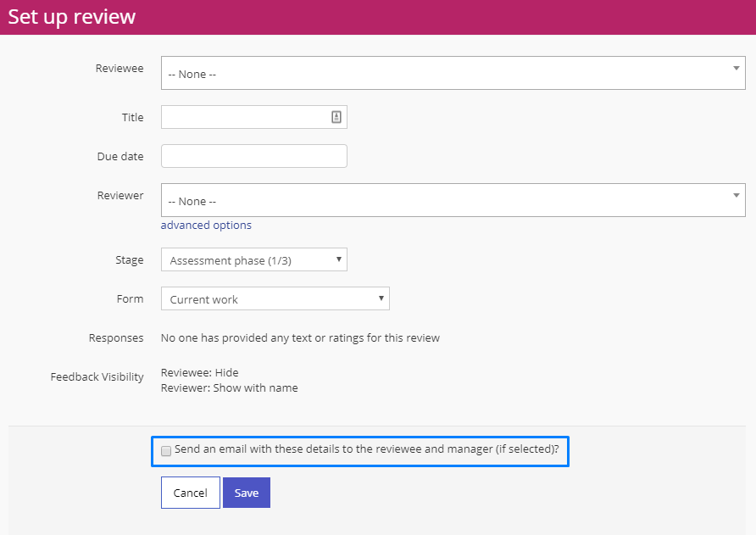Enable the send email to reviewee checkbox
This screenshot has height=535, width=756.
(x=166, y=450)
